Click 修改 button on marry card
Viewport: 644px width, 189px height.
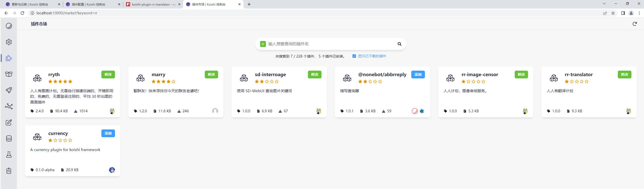211,74
